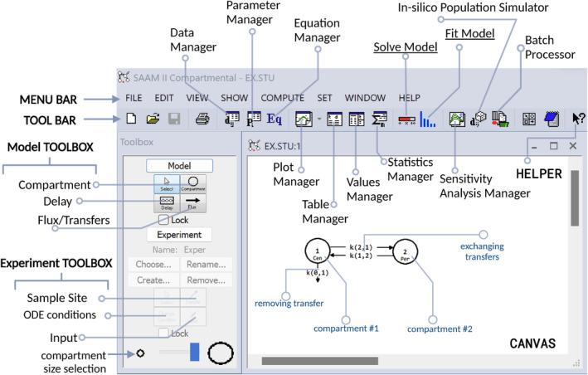Open the Statistics Manager icon
The image size is (588, 375).
click(381, 119)
